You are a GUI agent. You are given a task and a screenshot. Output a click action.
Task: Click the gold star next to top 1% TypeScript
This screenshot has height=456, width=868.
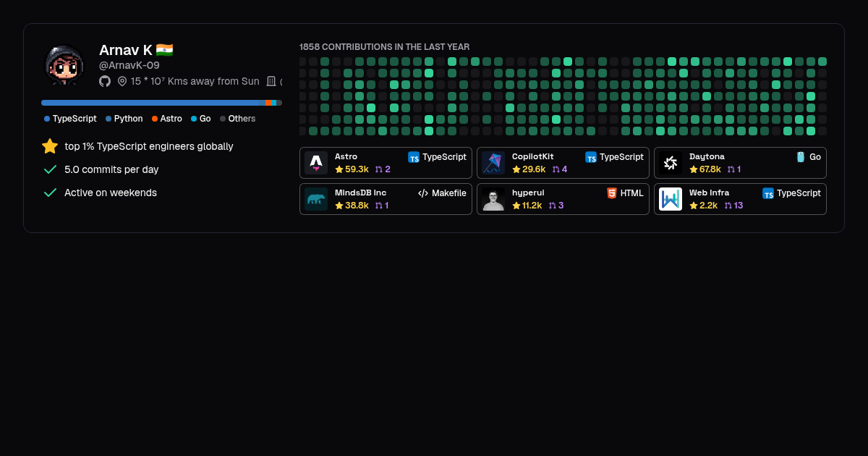[50, 146]
